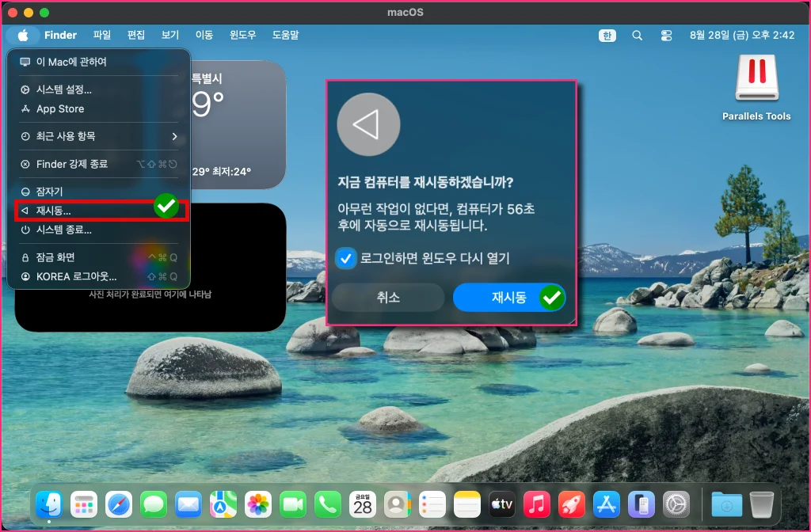Screen dimensions: 811x532
Task: Open the Apple menu logo
Action: pyautogui.click(x=23, y=35)
